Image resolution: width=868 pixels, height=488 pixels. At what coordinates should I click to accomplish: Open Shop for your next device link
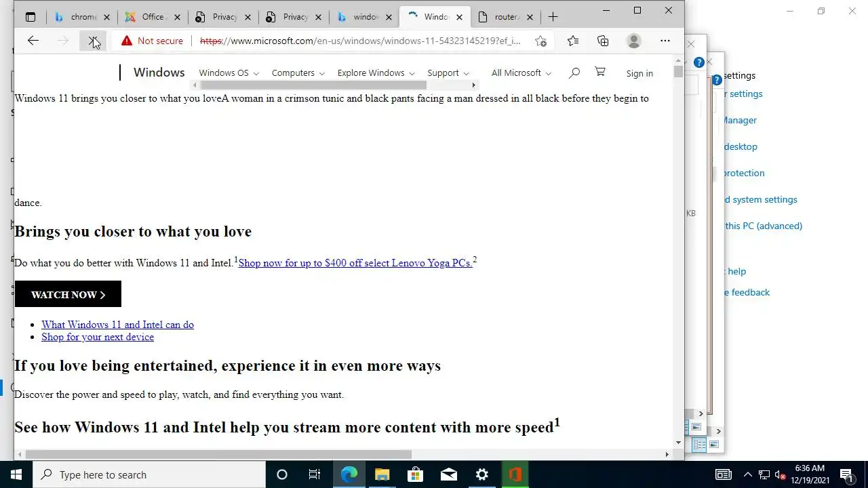point(98,337)
